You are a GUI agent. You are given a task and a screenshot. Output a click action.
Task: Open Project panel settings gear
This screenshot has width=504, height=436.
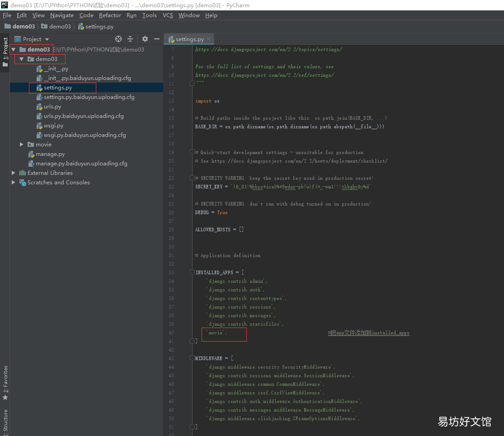click(x=145, y=39)
